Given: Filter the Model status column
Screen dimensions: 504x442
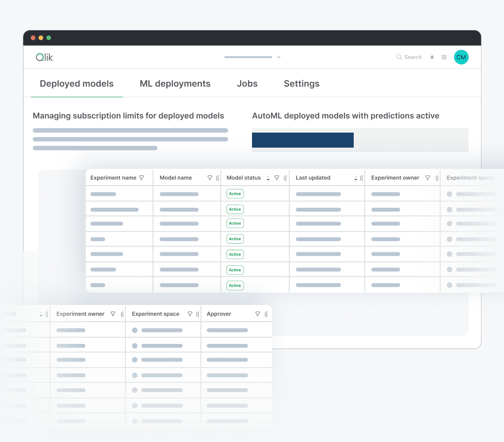Looking at the screenshot, I should click(277, 178).
